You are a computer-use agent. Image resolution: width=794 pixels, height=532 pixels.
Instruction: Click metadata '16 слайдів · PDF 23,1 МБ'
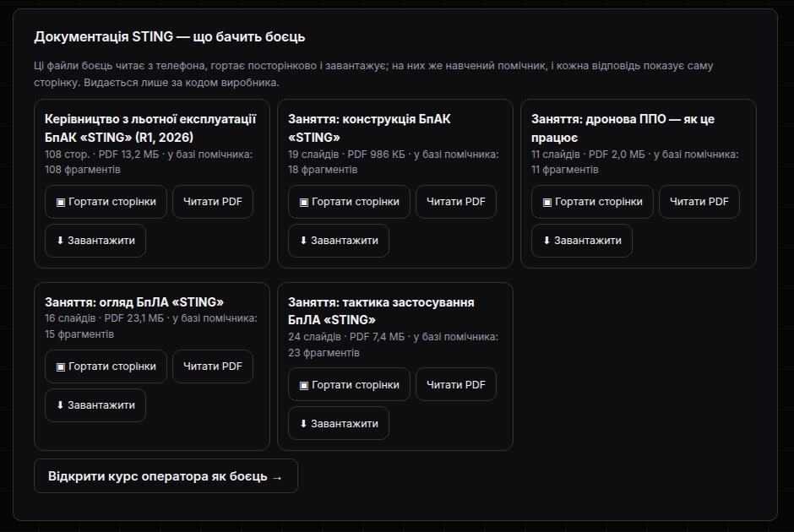tap(104, 318)
